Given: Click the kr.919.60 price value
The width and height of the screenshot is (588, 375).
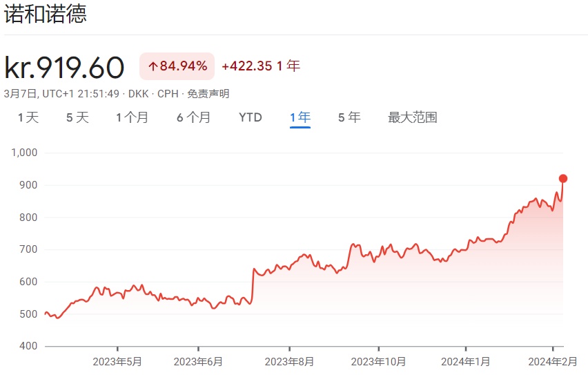Looking at the screenshot, I should click(x=64, y=67).
